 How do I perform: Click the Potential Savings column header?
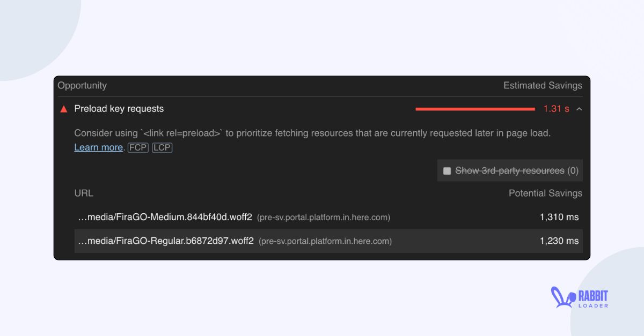tap(545, 193)
